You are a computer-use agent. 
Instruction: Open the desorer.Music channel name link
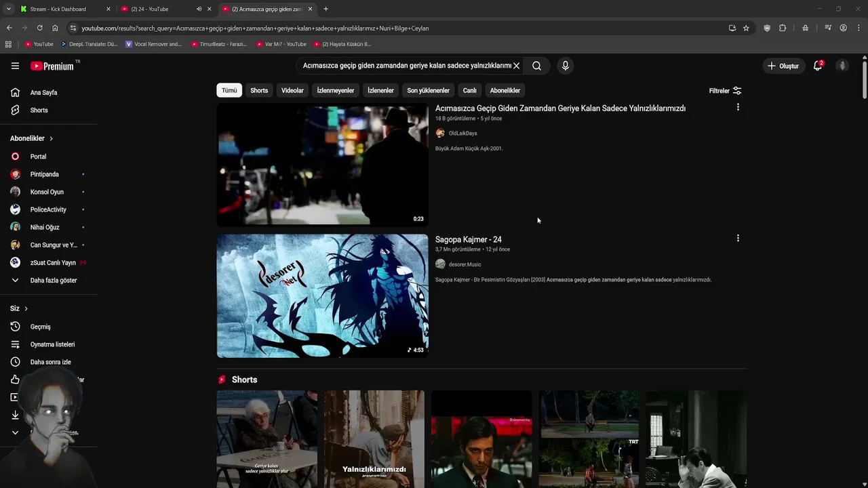465,264
